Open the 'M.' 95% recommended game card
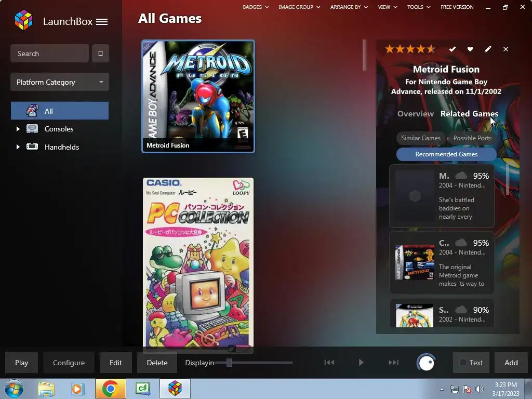532x399 pixels. pos(442,196)
